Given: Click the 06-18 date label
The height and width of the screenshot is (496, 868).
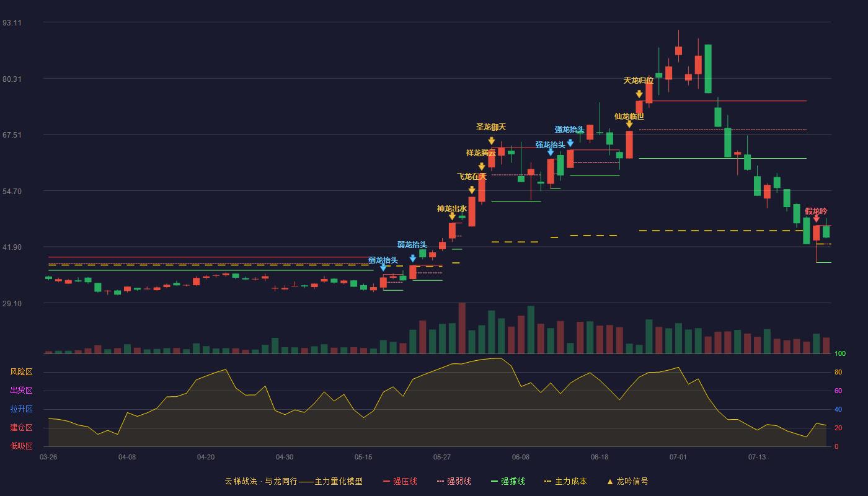Looking at the screenshot, I should [600, 457].
